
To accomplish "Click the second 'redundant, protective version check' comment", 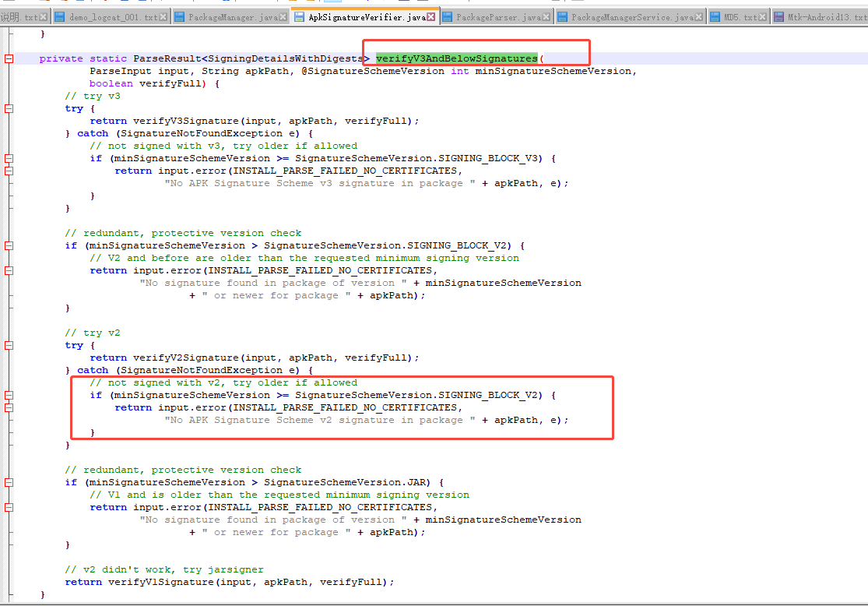I will (183, 470).
